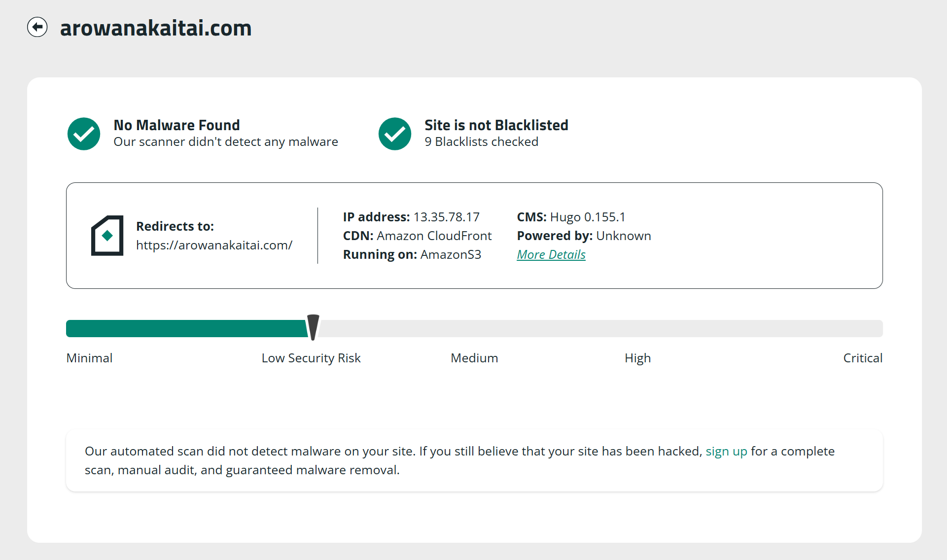Screen dimensions: 947x560
Task: Click the sign up link
Action: point(726,451)
